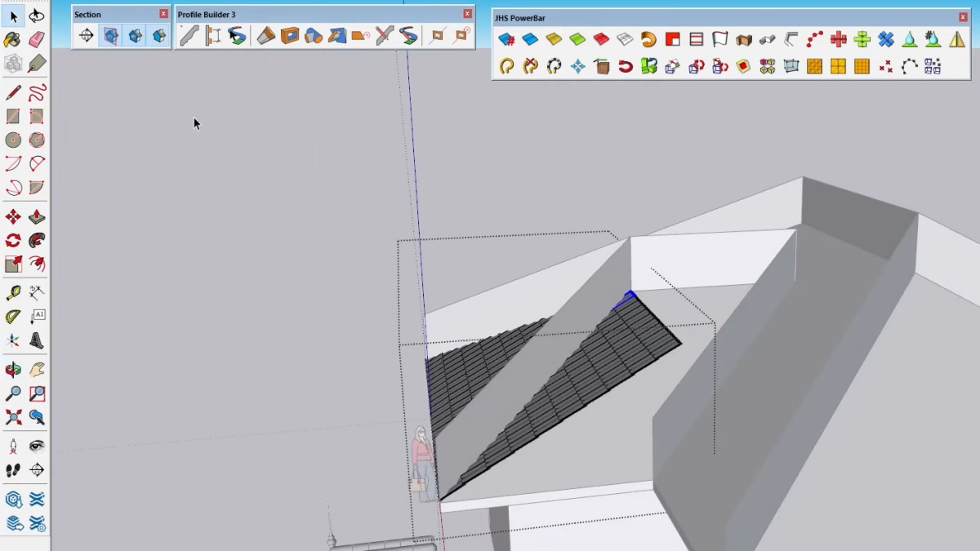Select the Line pencil tool
Screen dimensions: 980x551
13,92
